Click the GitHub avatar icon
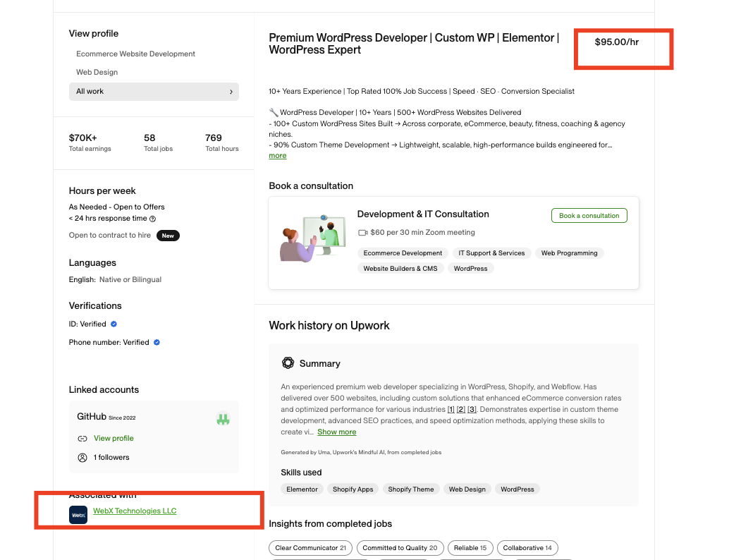This screenshot has width=729, height=560. [223, 419]
